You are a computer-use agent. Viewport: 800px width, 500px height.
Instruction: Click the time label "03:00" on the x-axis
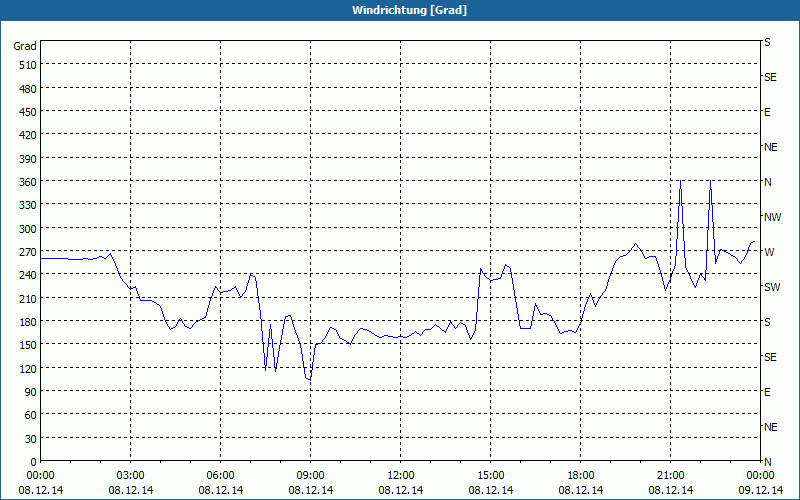click(131, 476)
